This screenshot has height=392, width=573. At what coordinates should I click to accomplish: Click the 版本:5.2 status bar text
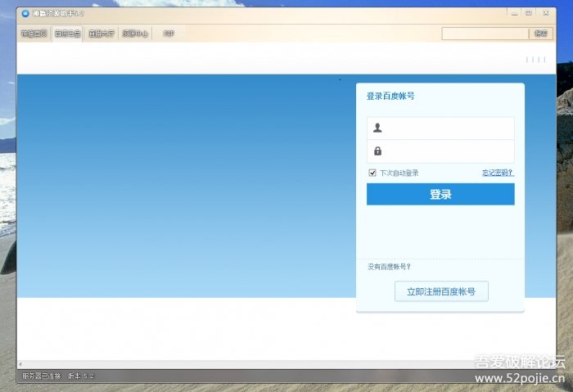(x=81, y=376)
